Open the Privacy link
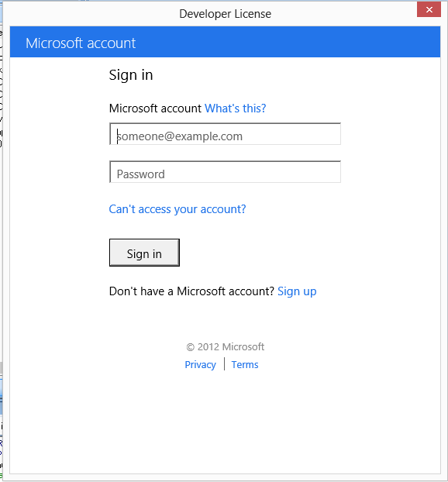The image size is (448, 482). click(200, 364)
